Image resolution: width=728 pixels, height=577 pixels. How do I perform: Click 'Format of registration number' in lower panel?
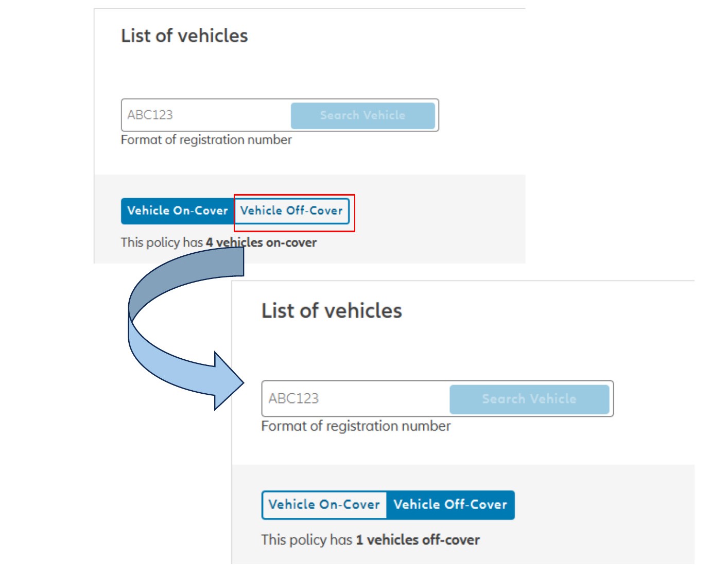(356, 426)
